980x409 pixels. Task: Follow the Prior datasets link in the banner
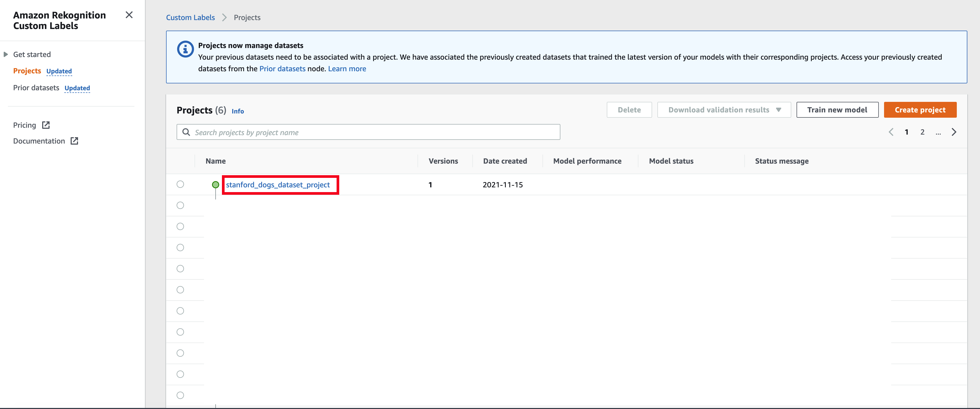(282, 69)
